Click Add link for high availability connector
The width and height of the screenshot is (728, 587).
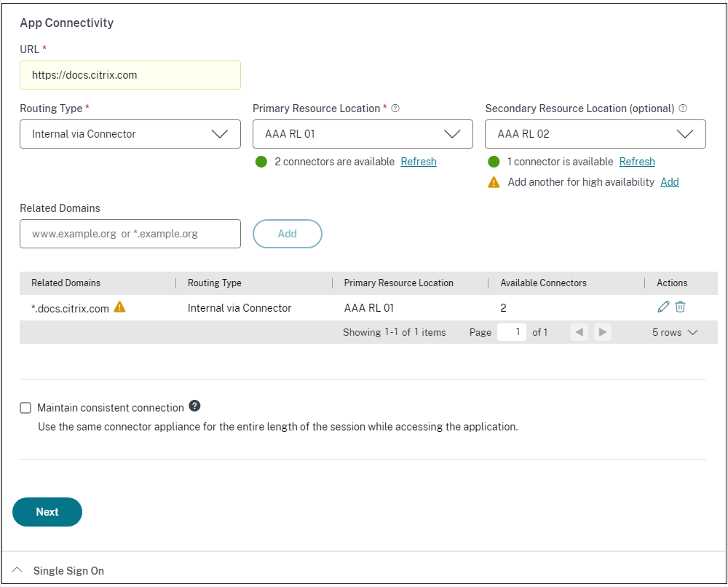(x=669, y=182)
